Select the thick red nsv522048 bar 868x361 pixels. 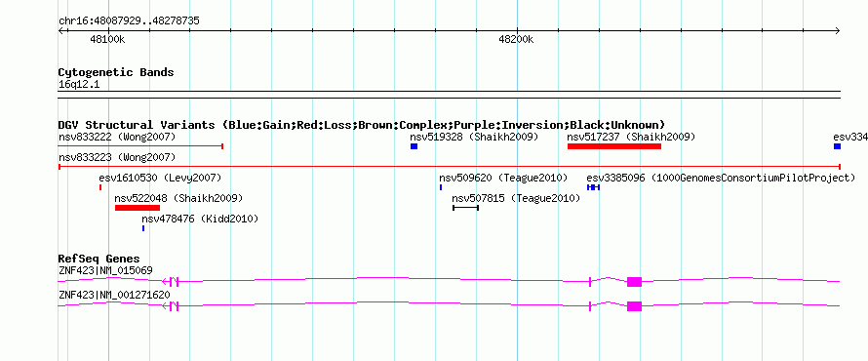coord(138,208)
